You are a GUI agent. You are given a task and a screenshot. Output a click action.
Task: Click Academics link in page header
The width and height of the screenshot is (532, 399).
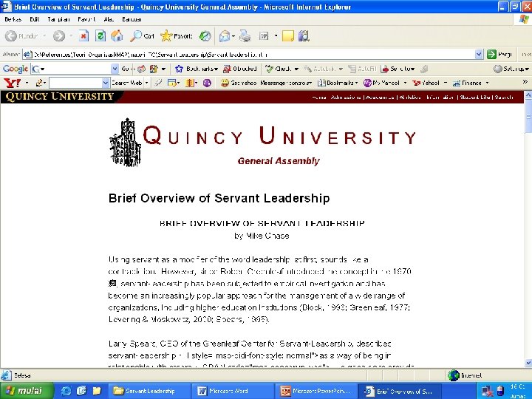pyautogui.click(x=380, y=98)
